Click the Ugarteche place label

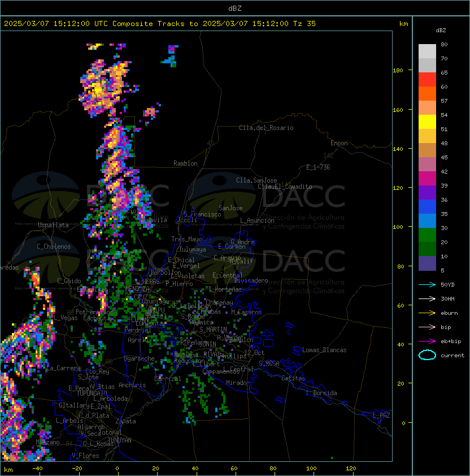coord(140,358)
